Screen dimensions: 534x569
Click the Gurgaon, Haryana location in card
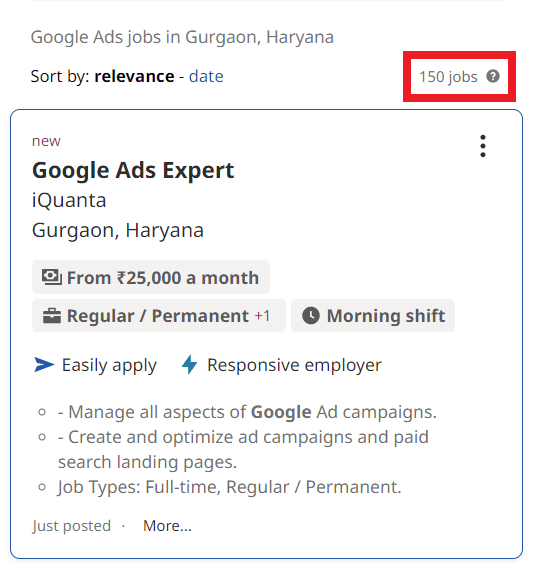click(118, 230)
